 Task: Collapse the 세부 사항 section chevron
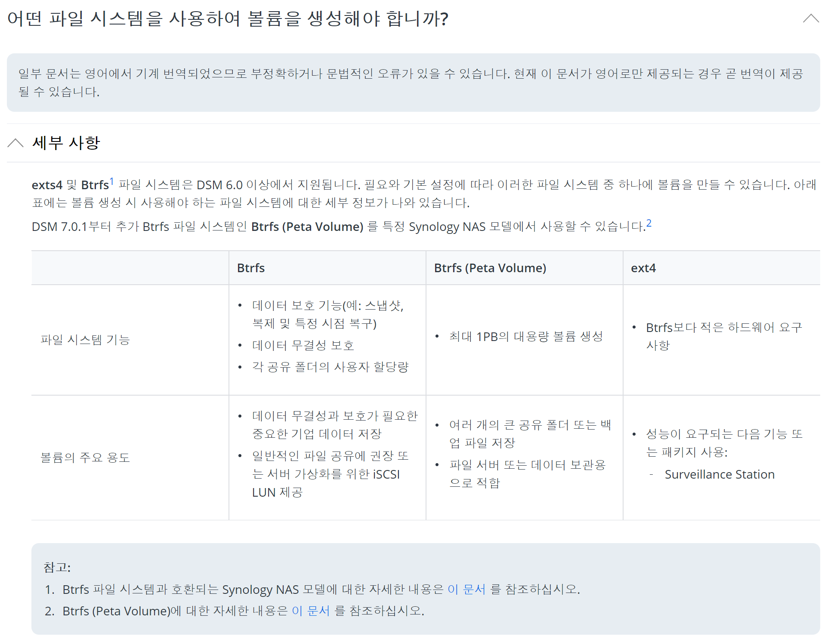(x=15, y=143)
